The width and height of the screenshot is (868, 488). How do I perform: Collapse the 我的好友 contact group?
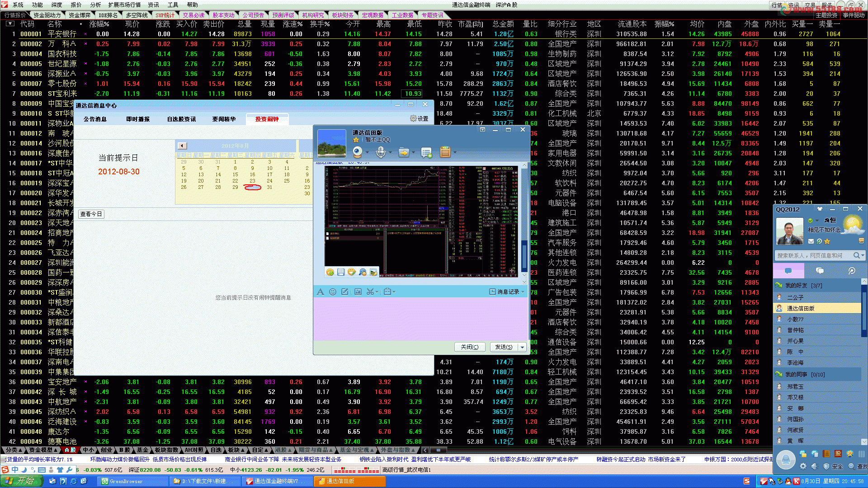pos(817,286)
